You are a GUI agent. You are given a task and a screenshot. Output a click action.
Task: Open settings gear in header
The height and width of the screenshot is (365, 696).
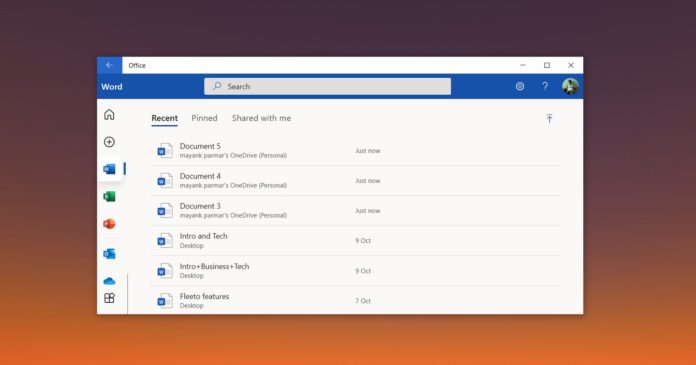pos(520,86)
